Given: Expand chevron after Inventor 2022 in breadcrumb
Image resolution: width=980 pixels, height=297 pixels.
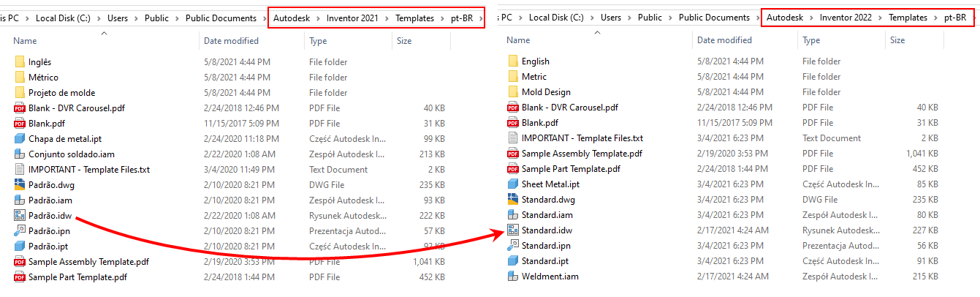Looking at the screenshot, I should [881, 18].
